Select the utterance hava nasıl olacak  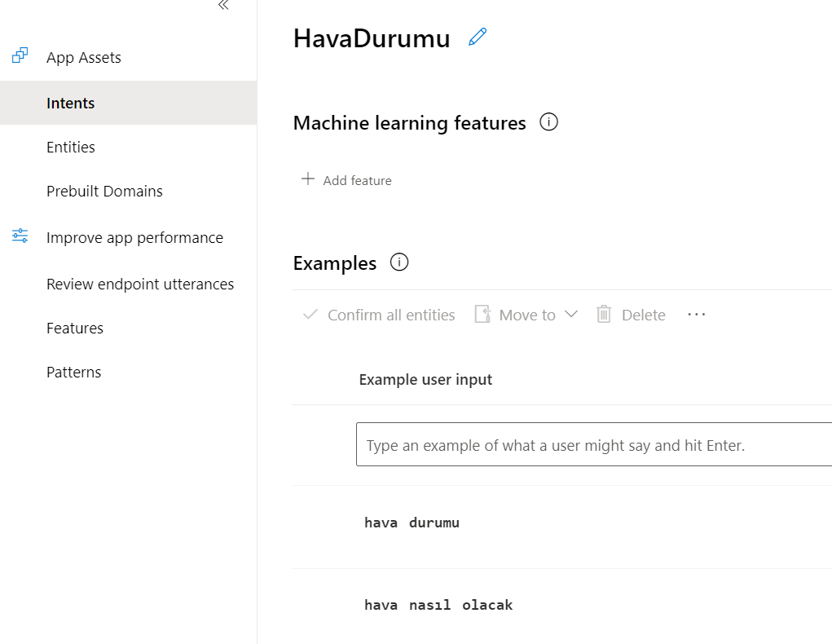(x=438, y=604)
